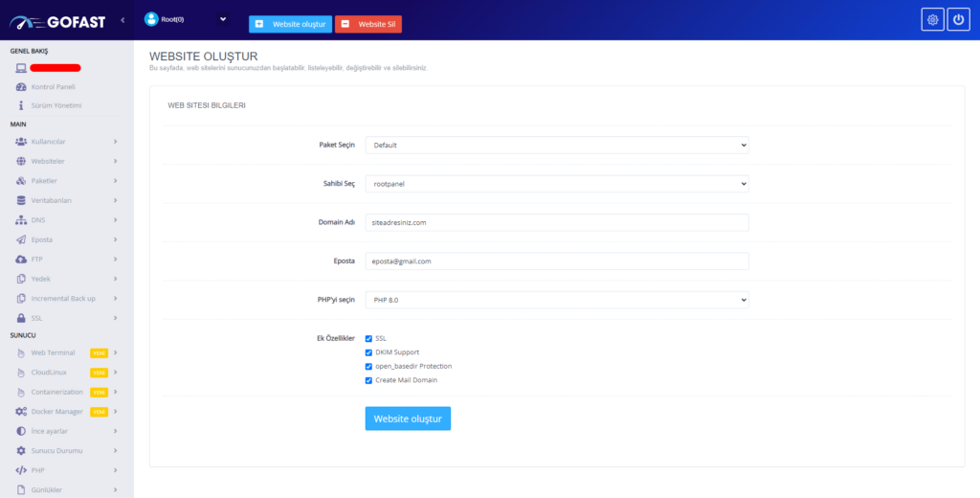Click the Docker Manager gears icon
The image size is (980, 498).
pos(21,412)
